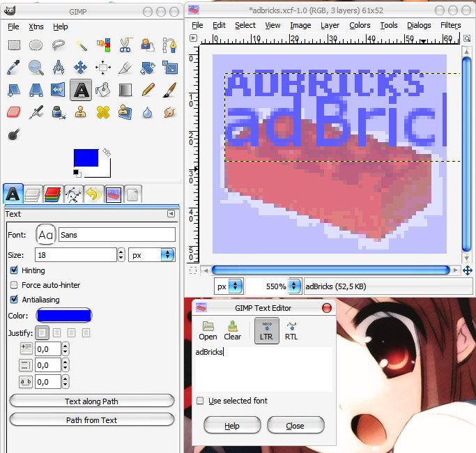Open the zoom percentage dropdown
476x453 pixels.
click(294, 286)
